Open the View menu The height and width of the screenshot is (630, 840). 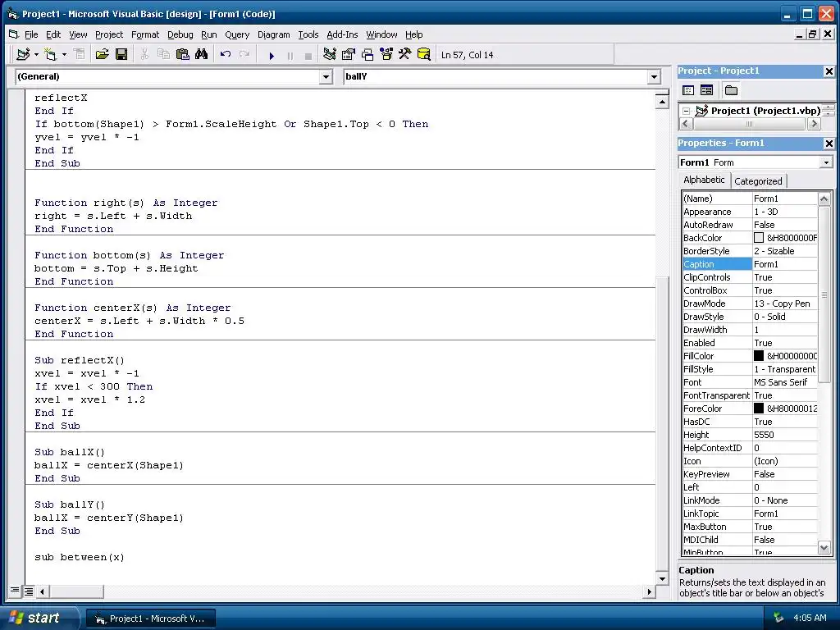click(x=78, y=34)
